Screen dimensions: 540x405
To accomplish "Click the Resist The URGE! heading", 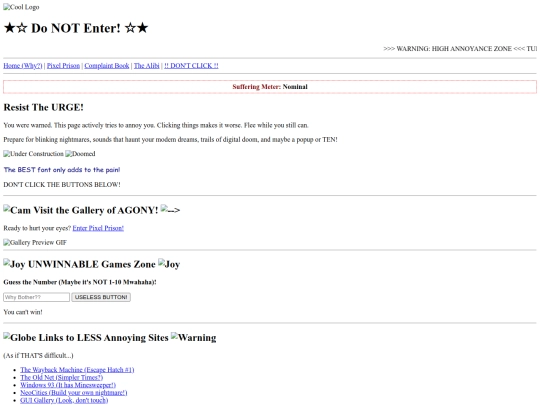I will pyautogui.click(x=43, y=107).
